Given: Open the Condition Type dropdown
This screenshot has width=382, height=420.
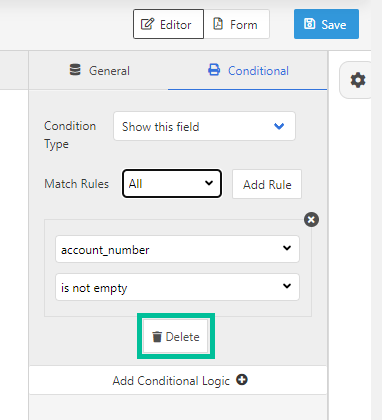Looking at the screenshot, I should pyautogui.click(x=204, y=126).
